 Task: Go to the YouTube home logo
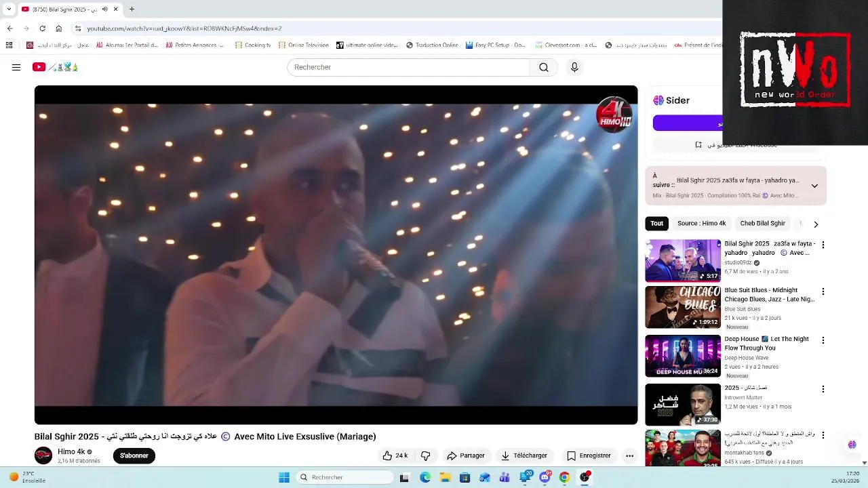pos(56,67)
